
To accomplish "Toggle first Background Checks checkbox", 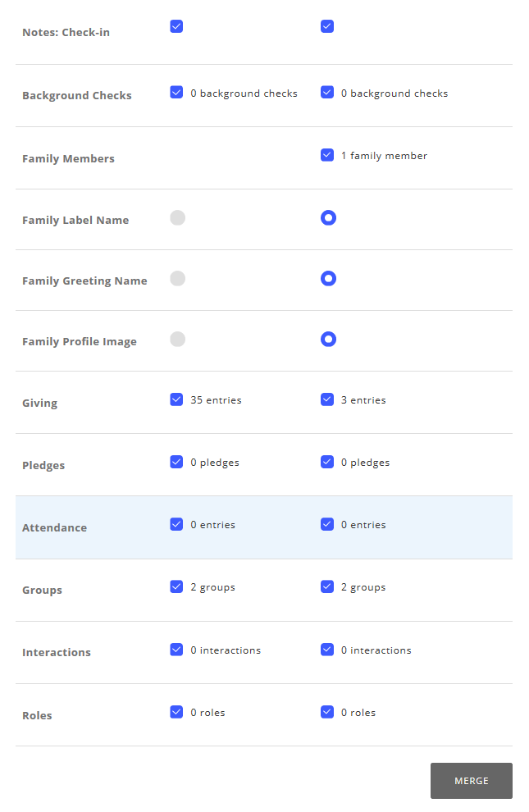I will [176, 93].
